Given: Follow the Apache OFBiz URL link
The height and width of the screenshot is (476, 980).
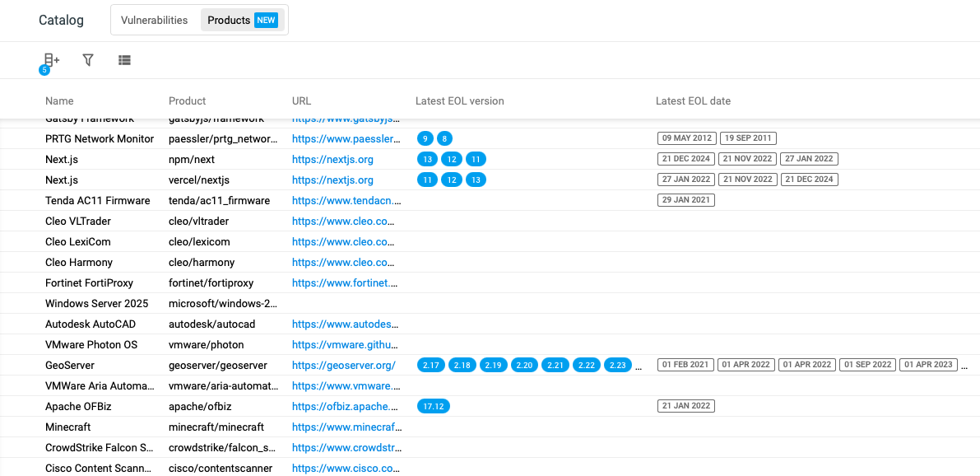Looking at the screenshot, I should pos(346,406).
